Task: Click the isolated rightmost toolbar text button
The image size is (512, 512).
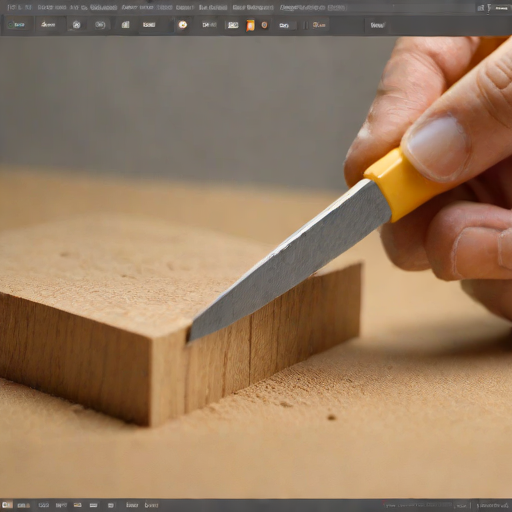Action: coord(378,25)
